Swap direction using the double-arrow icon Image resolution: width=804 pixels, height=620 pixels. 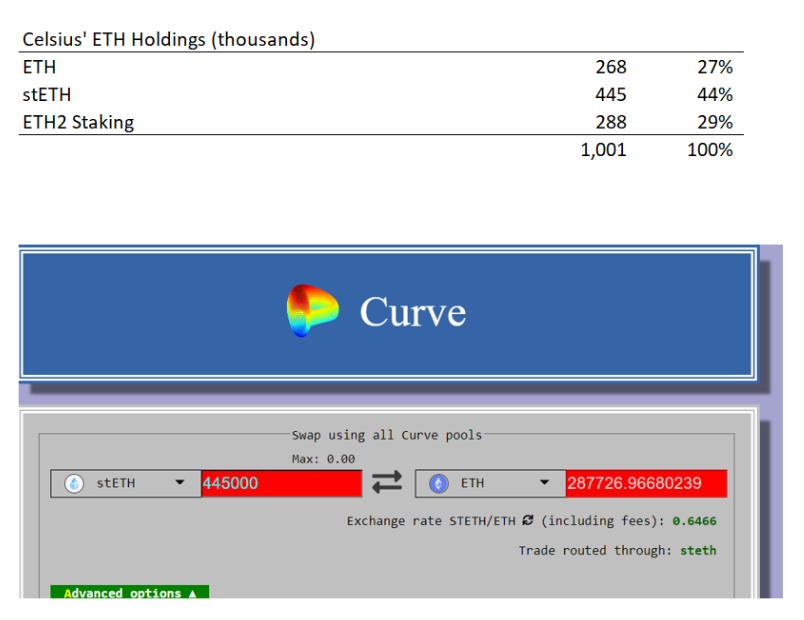pyautogui.click(x=387, y=483)
